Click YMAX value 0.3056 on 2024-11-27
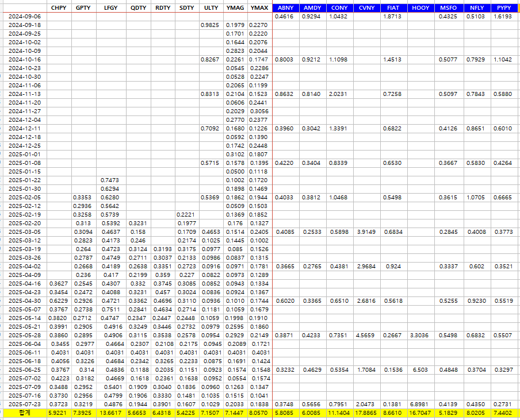The height and width of the screenshot is (420, 520). [258, 111]
